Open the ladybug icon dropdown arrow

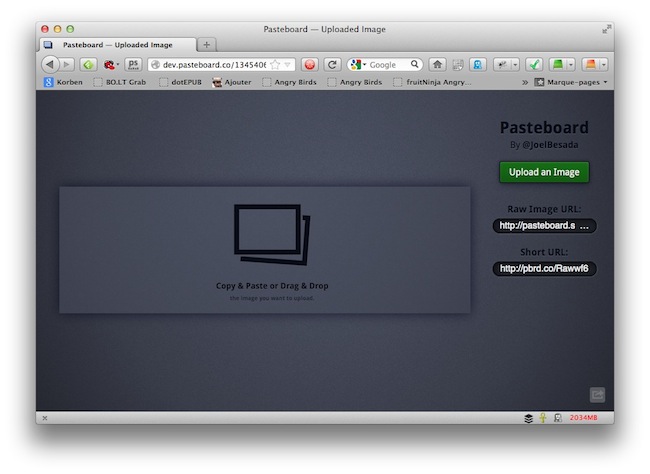118,65
